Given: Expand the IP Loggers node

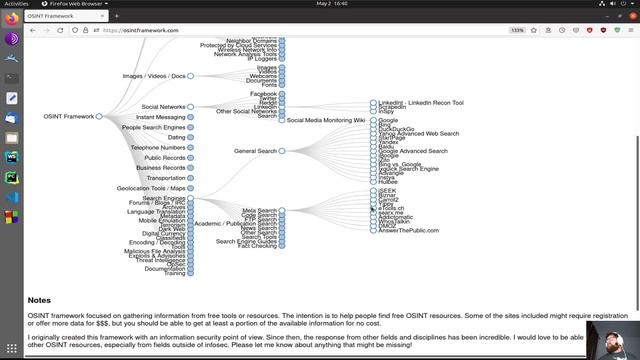Looking at the screenshot, I should click(x=282, y=58).
